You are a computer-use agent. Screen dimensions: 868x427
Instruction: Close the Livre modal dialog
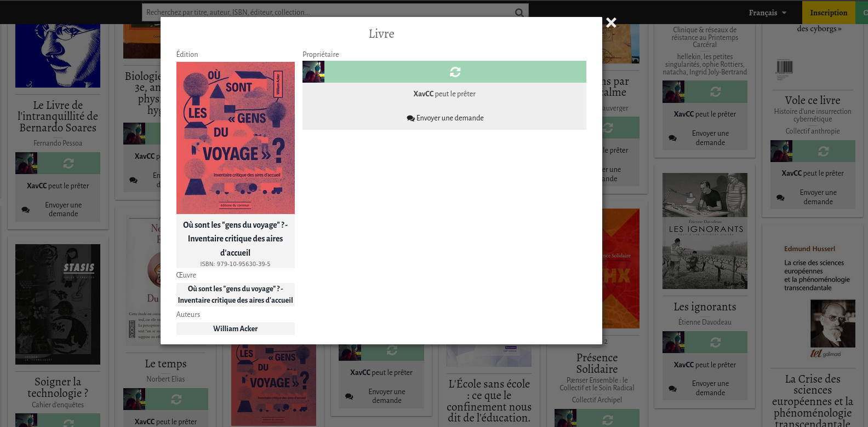click(611, 22)
